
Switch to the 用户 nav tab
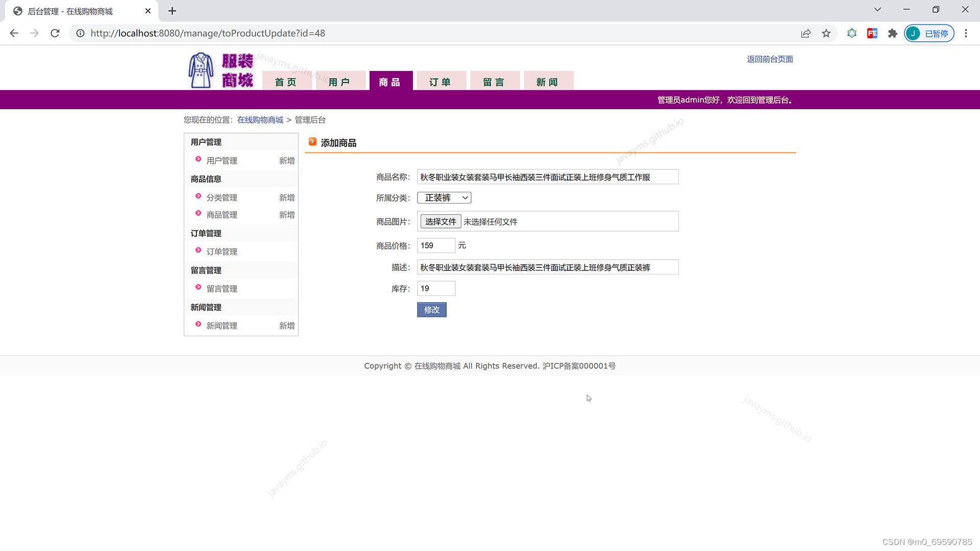click(x=340, y=81)
